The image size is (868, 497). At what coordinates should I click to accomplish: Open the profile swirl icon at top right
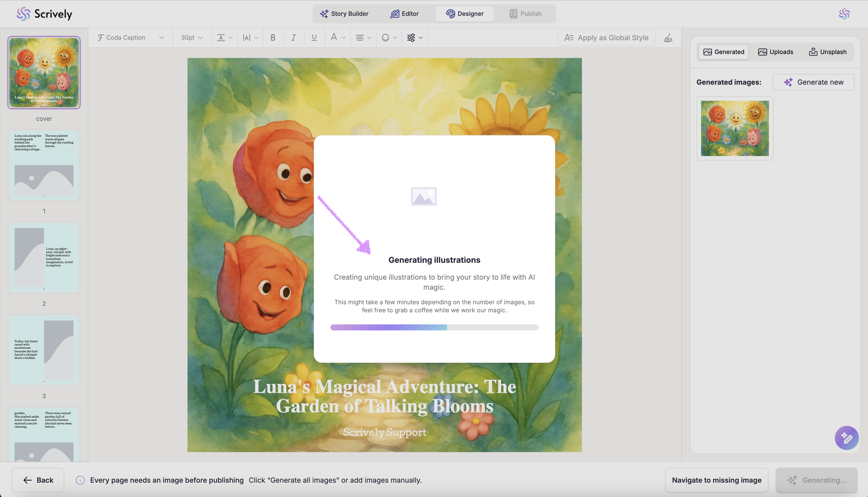point(844,14)
